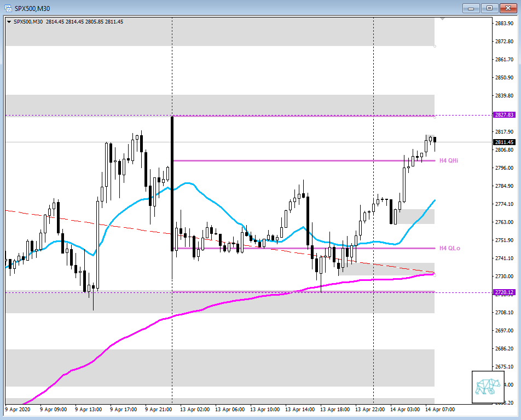This screenshot has width=521, height=420.
Task: Select the 2827.83 purple price tag
Action: click(x=503, y=115)
